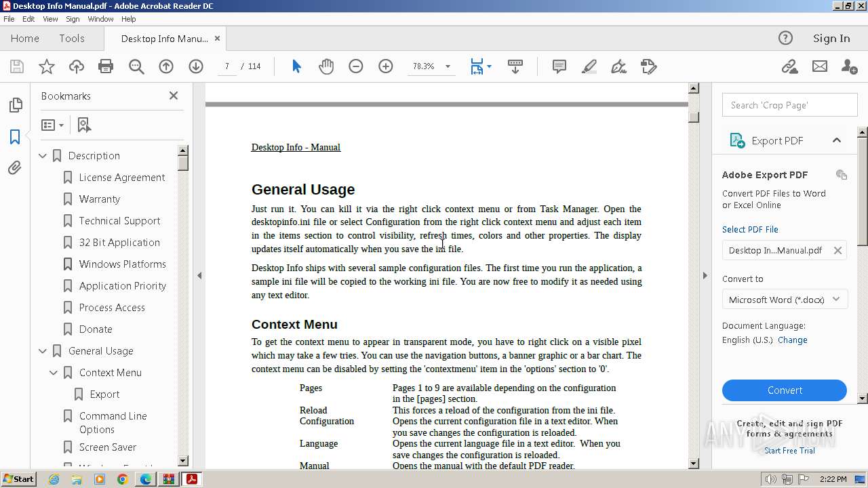Upload the file to Document Cloud
Screen dimensions: 868x488
pyautogui.click(x=77, y=66)
